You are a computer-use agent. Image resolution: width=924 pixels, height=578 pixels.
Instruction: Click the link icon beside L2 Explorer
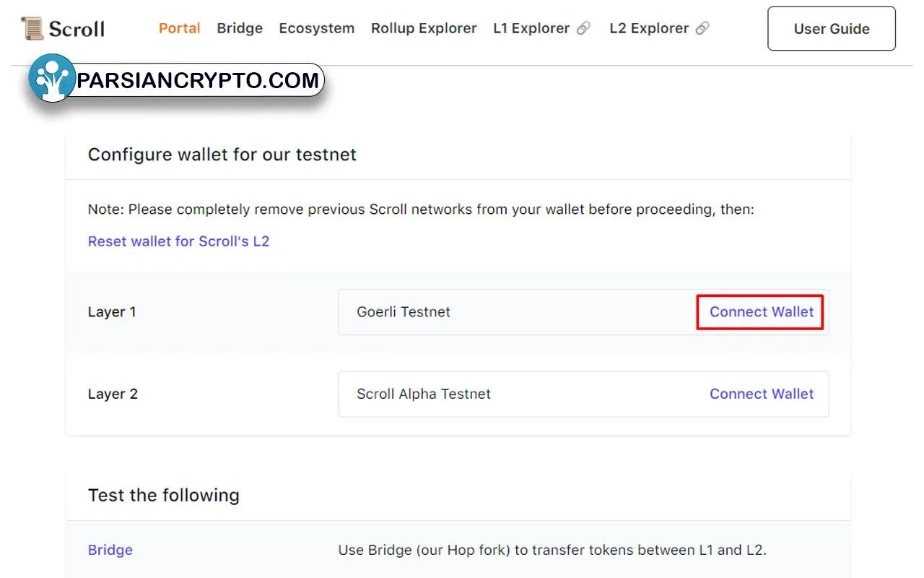tap(702, 28)
